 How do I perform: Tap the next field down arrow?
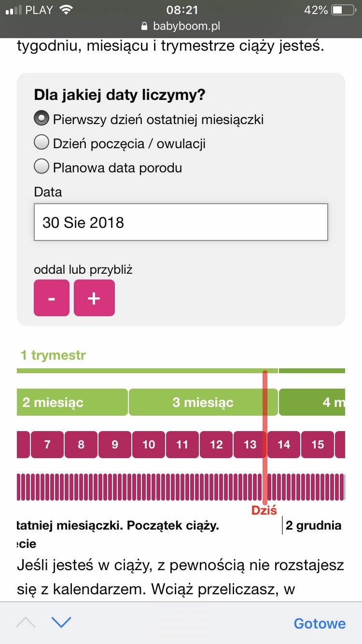(61, 622)
